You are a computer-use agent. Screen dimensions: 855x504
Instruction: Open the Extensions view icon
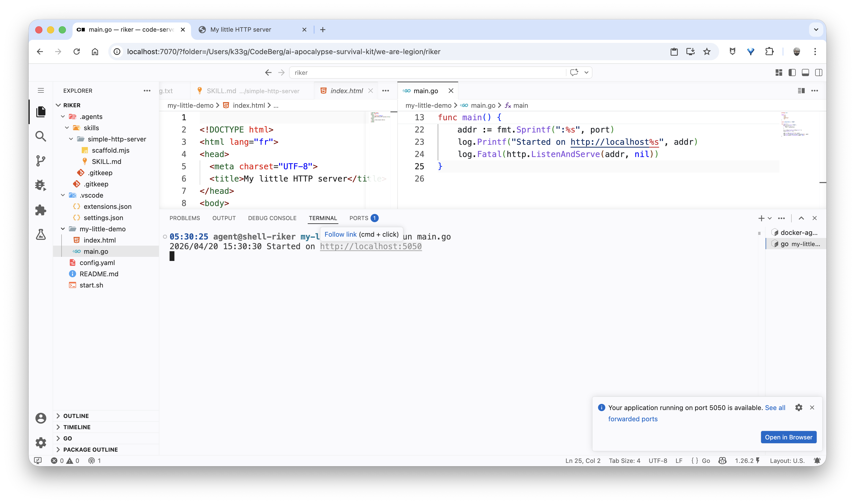[x=41, y=210]
